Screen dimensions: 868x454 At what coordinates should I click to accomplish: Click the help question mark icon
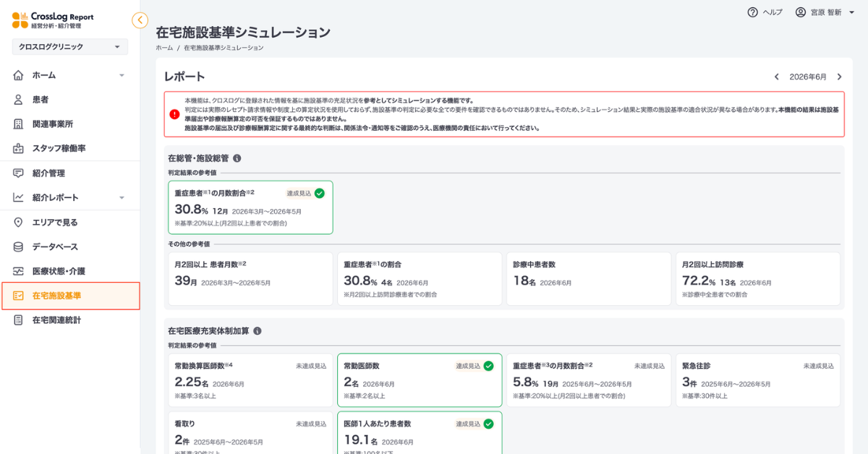(752, 12)
